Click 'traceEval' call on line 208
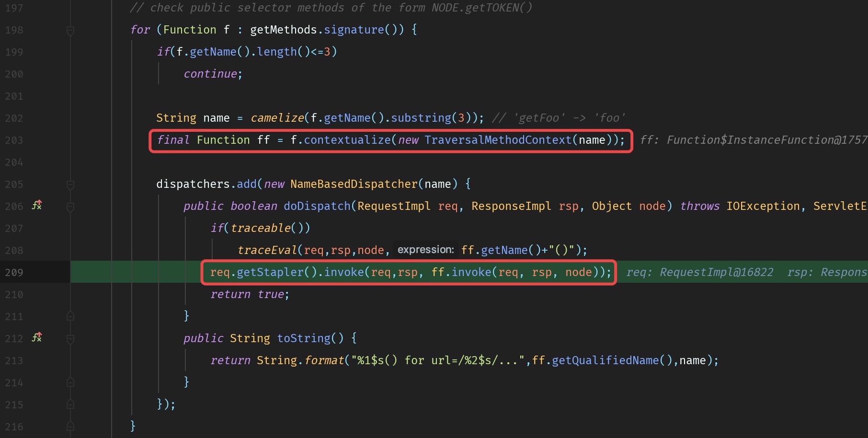The width and height of the screenshot is (868, 438). [x=267, y=250]
